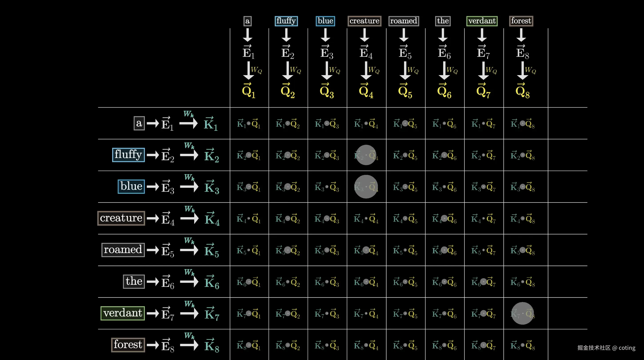Select the 'fluffy' word box in the top row
Image resolution: width=644 pixels, height=360 pixels.
286,21
